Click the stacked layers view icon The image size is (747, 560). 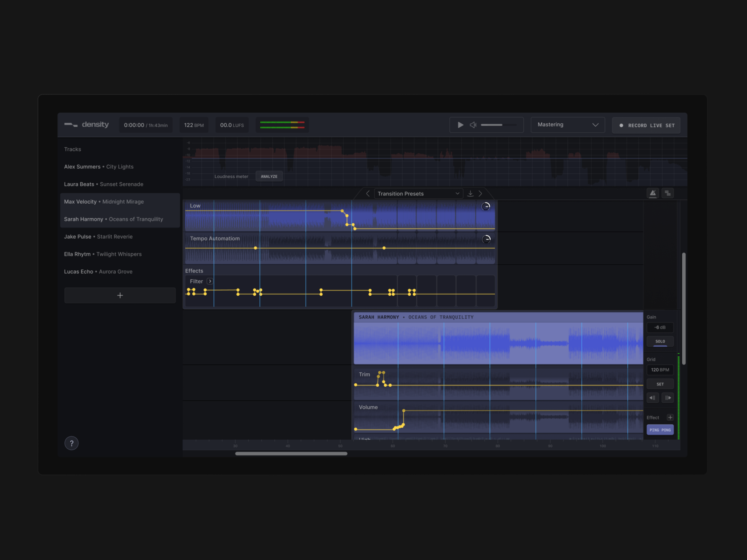(667, 193)
